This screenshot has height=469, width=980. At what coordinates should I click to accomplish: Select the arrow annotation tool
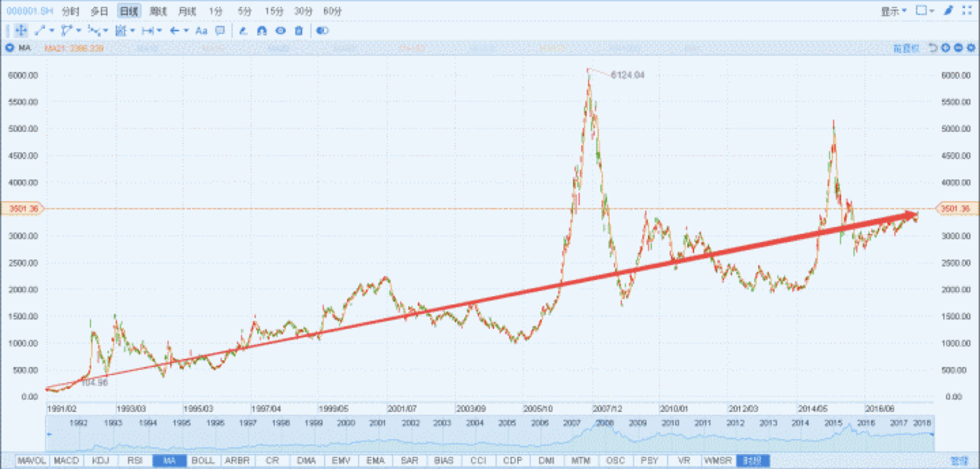point(175,30)
